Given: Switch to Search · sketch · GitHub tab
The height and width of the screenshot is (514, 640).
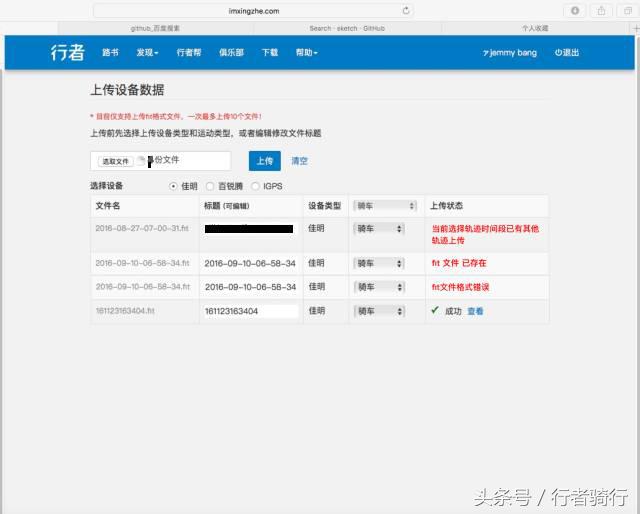Looking at the screenshot, I should pos(347,28).
